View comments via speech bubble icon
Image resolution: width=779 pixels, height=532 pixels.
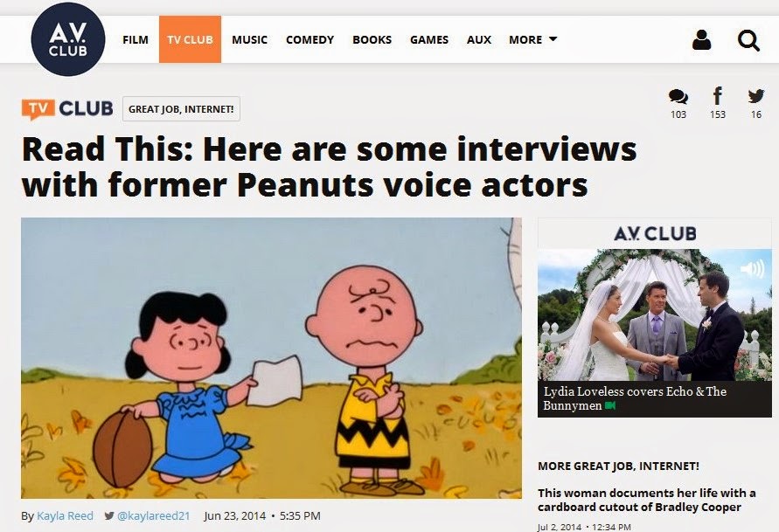[678, 97]
